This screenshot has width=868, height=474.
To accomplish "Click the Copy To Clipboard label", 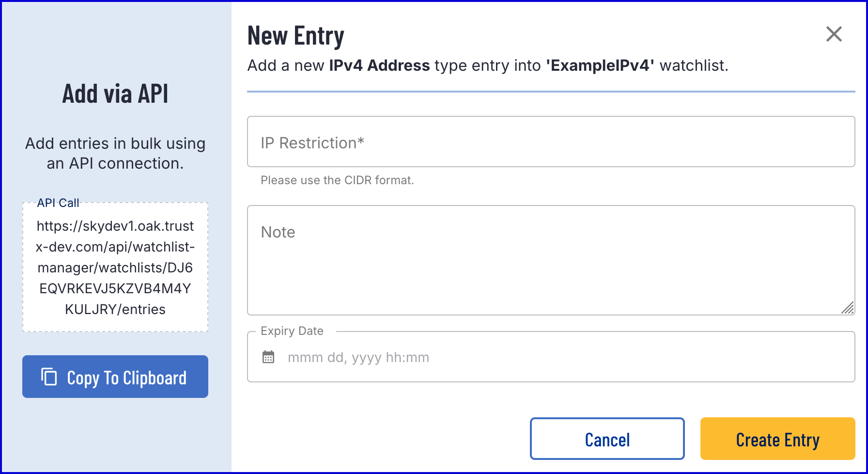I will (126, 378).
